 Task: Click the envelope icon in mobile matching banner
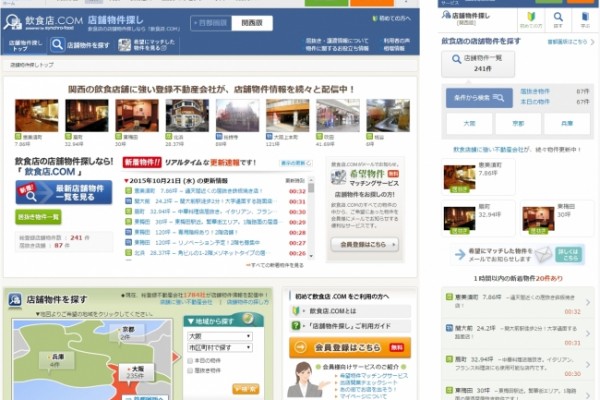[x=543, y=254]
